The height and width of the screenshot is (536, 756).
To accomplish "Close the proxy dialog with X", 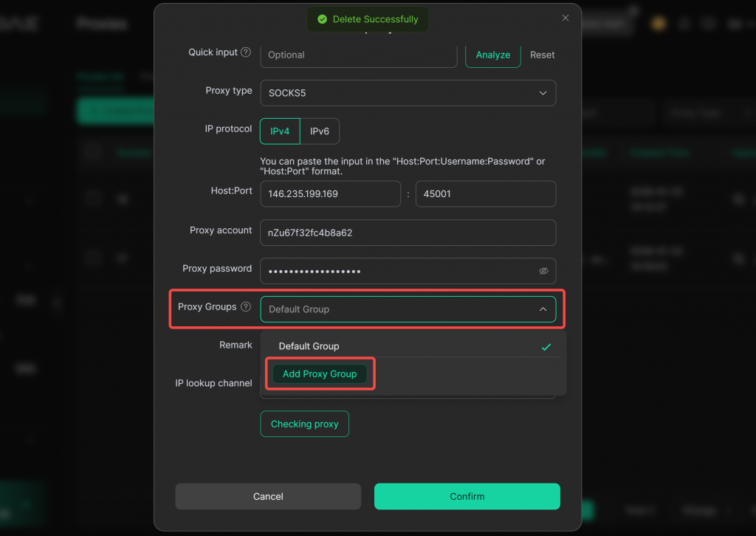I will (x=566, y=18).
